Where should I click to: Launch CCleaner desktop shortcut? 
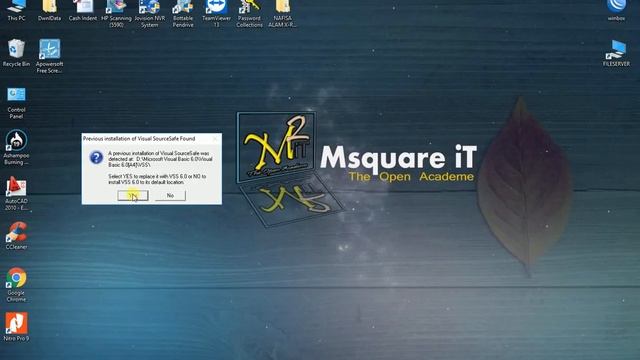pyautogui.click(x=16, y=236)
